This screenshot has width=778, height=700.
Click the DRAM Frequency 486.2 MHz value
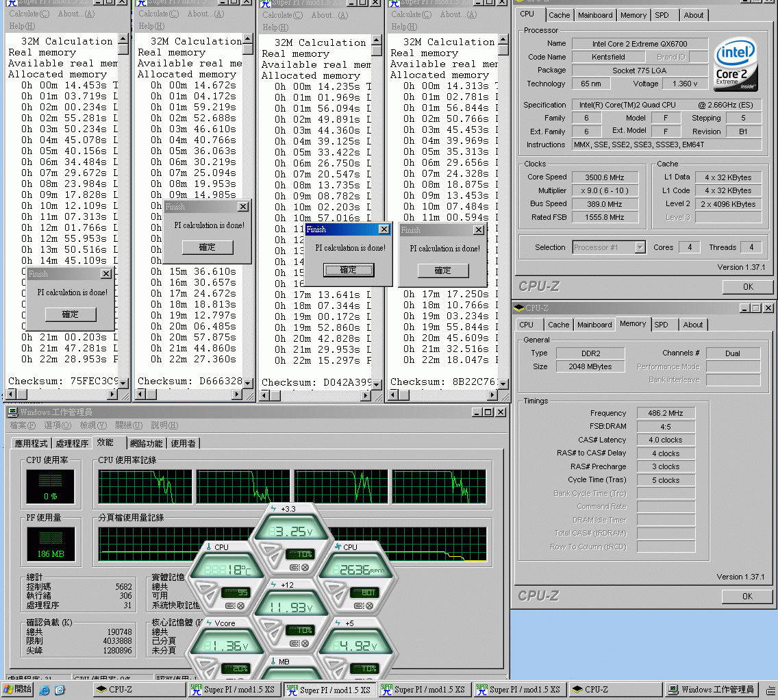point(666,413)
